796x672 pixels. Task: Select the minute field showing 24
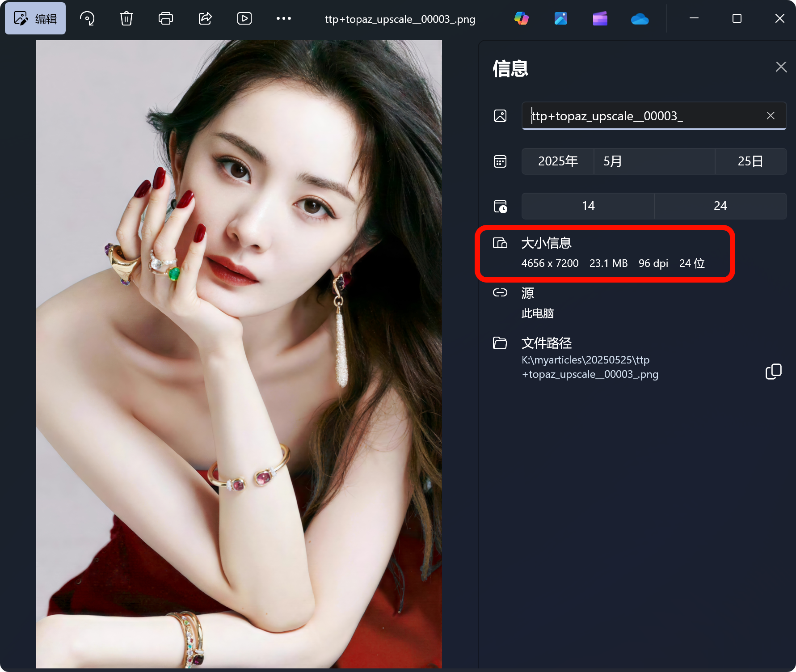720,206
